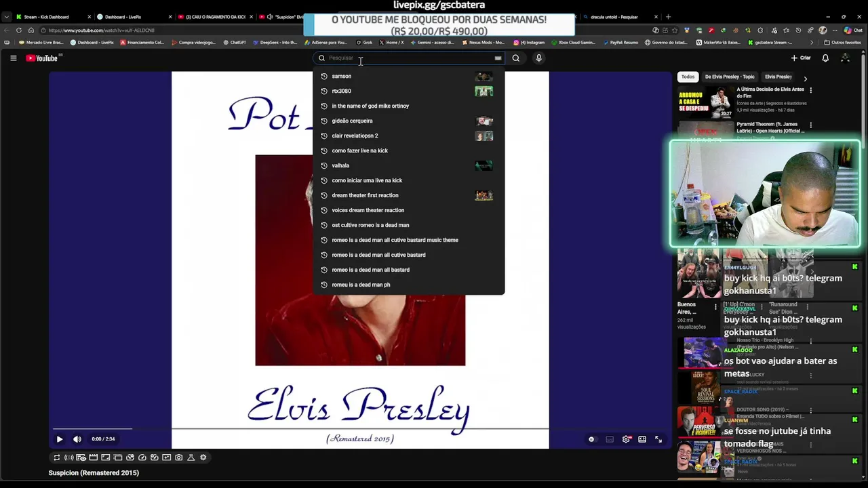Open the on-screen keyboard icon in search box
Image resolution: width=868 pixels, height=488 pixels.
click(498, 58)
